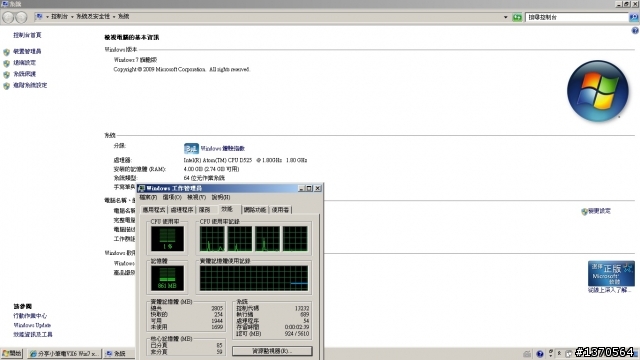Click the 開始 Start button on taskbar
The width and height of the screenshot is (640, 360).
pos(12,353)
